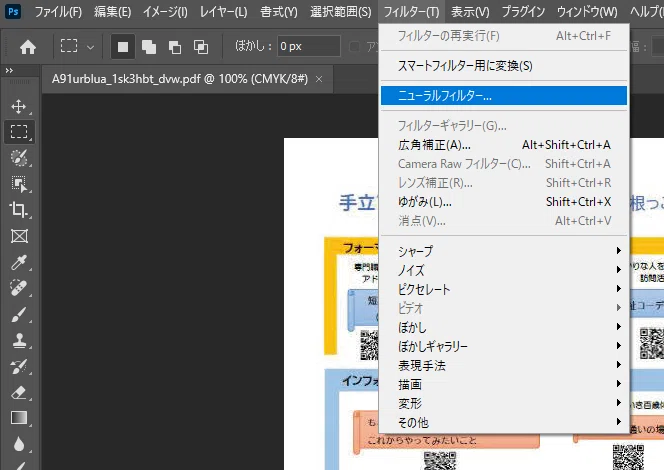Viewport: 664px width, 470px height.
Task: Click Add to selection mode icon
Action: pos(149,47)
